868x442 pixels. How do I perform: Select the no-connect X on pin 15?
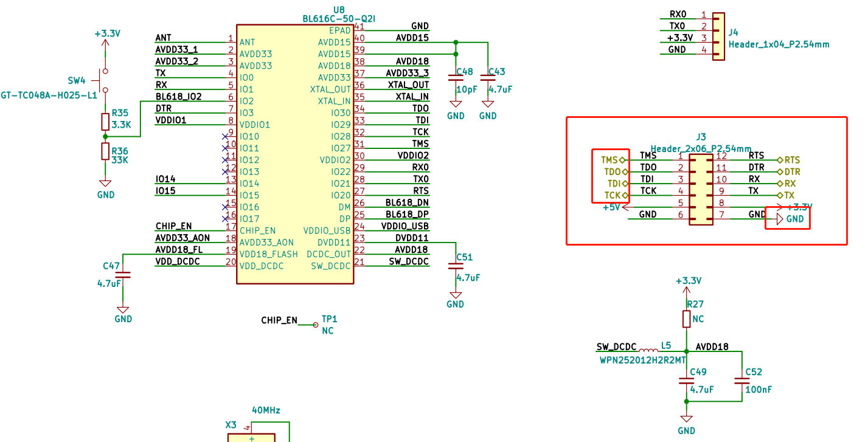pos(225,207)
